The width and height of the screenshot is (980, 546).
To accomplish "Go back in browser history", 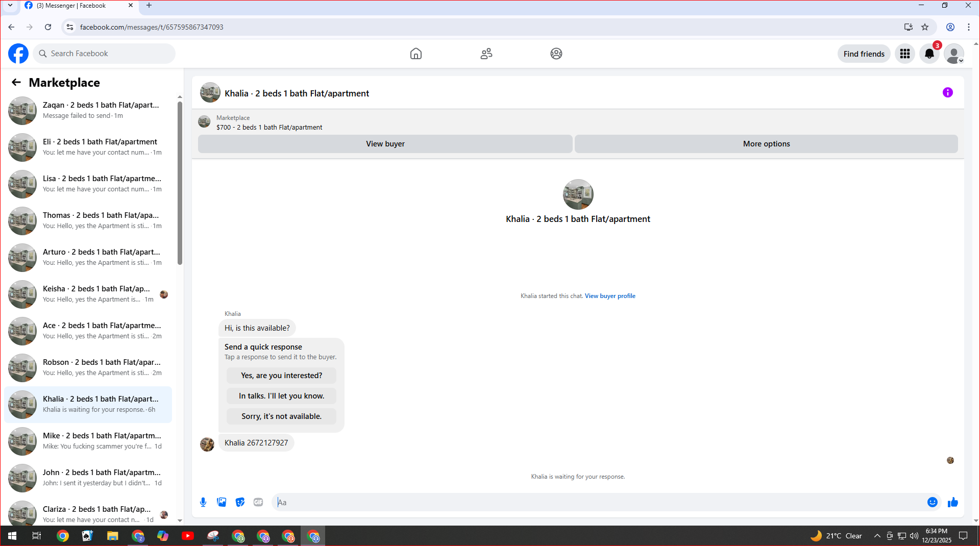I will pos(11,27).
